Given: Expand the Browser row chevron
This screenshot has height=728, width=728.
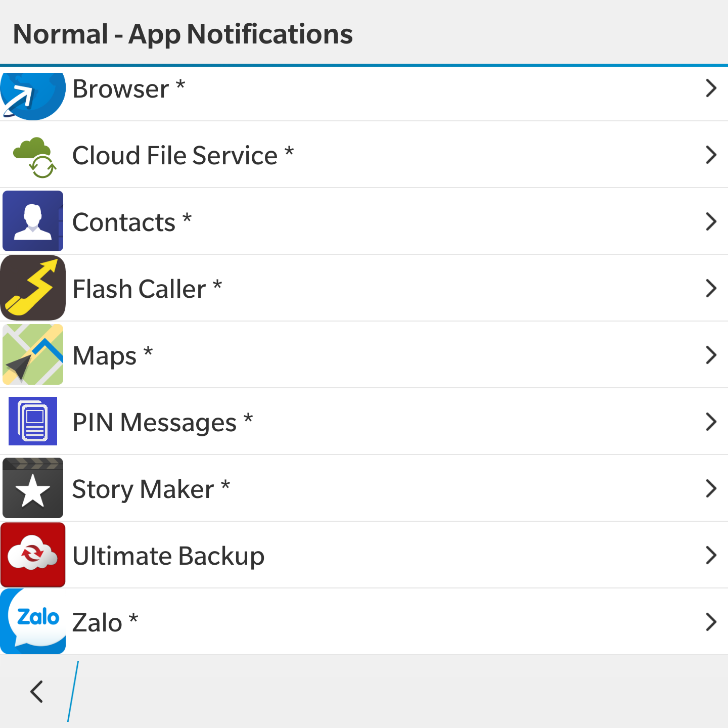Looking at the screenshot, I should point(711,88).
